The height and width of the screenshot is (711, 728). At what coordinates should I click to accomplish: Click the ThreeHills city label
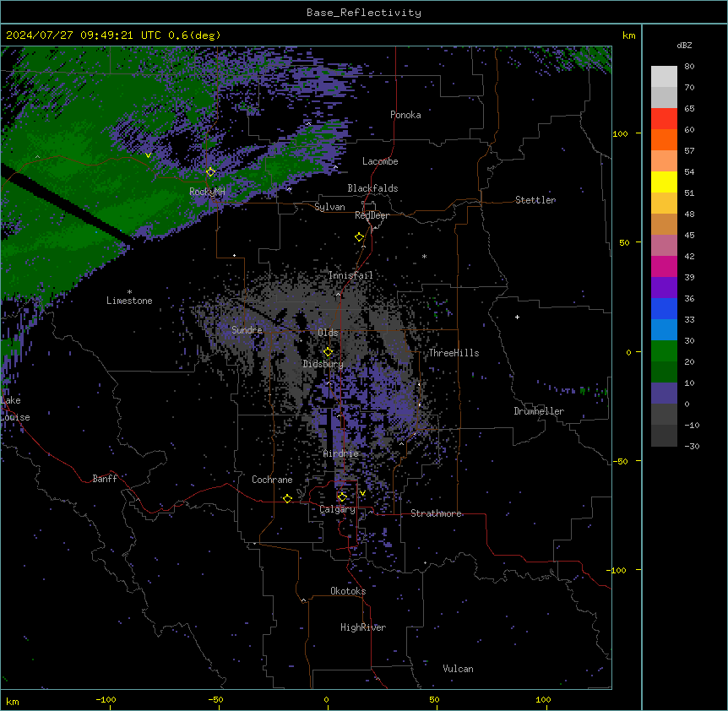click(454, 353)
